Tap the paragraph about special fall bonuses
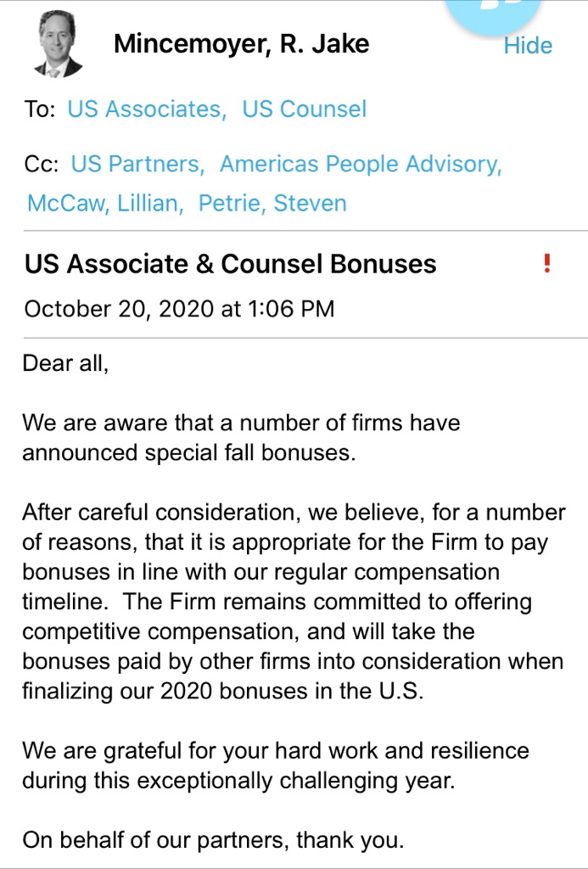The width and height of the screenshot is (588, 869). point(241,438)
